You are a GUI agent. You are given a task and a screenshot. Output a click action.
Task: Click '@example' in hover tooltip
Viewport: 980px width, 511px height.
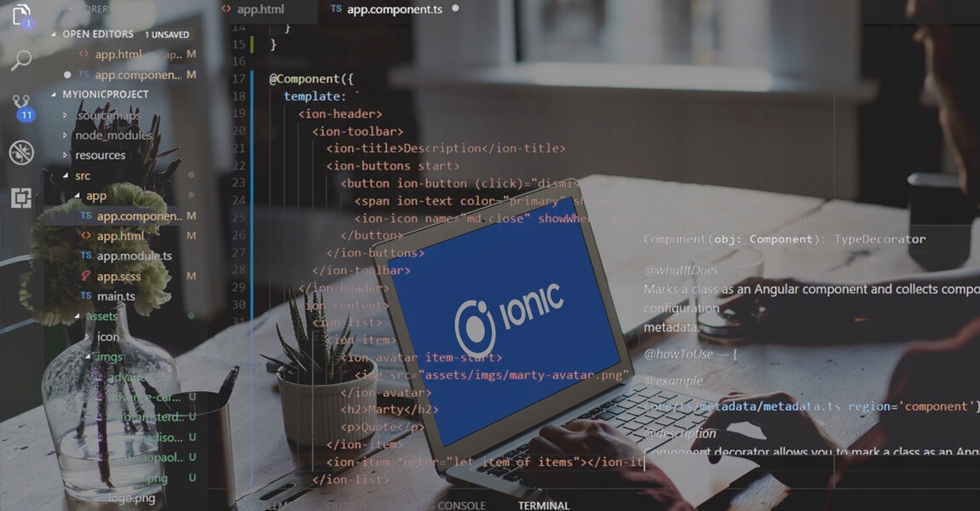[673, 381]
